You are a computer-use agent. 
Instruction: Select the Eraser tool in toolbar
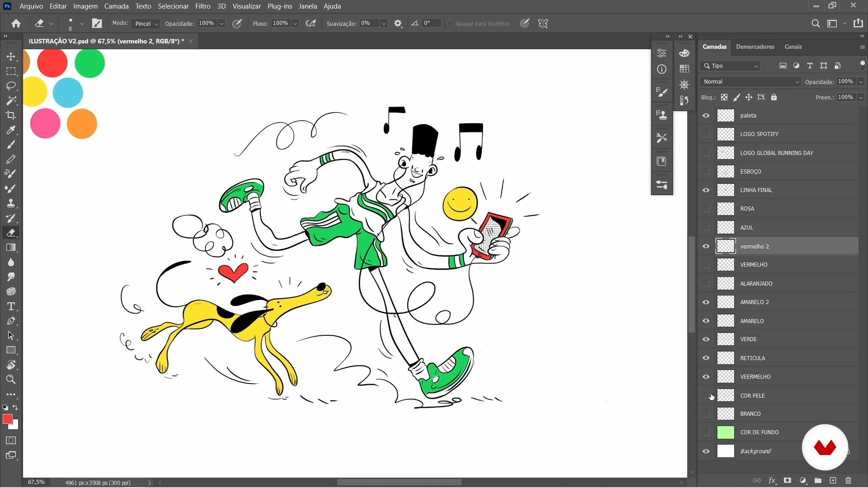(11, 233)
